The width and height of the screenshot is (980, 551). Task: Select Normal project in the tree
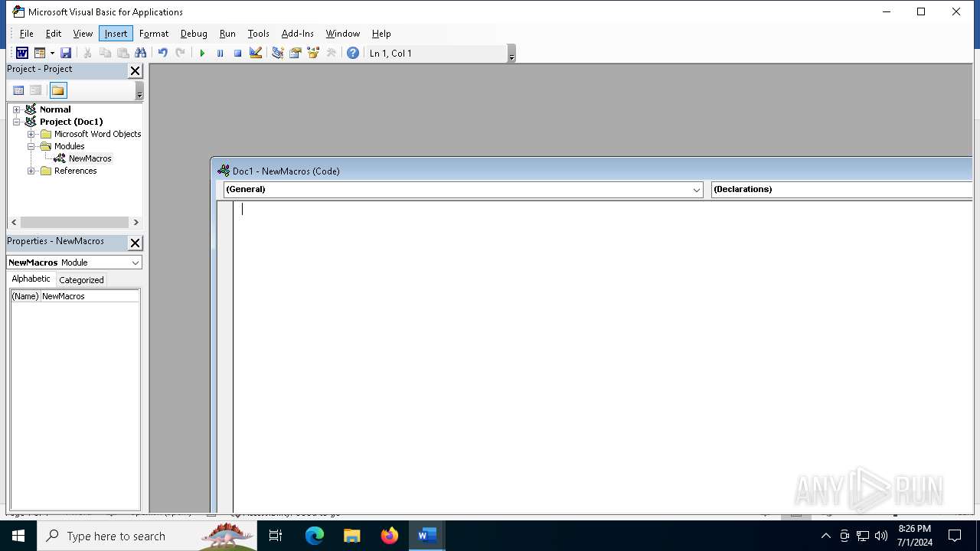(x=55, y=109)
